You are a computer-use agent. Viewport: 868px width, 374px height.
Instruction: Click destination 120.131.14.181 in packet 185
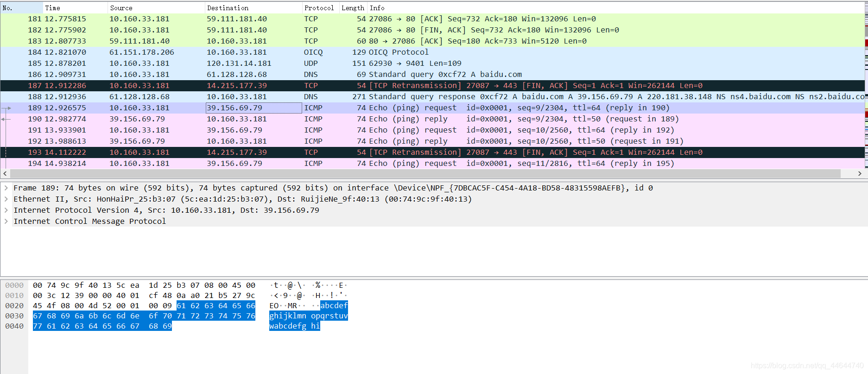tap(239, 63)
